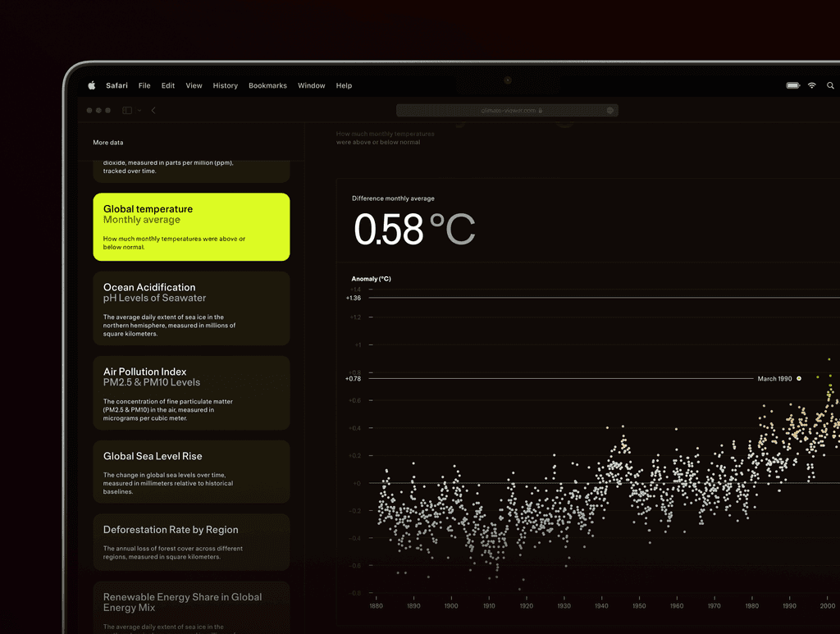This screenshot has height=634, width=840.
Task: Select the Global Sea Level Rise card
Action: (191, 472)
